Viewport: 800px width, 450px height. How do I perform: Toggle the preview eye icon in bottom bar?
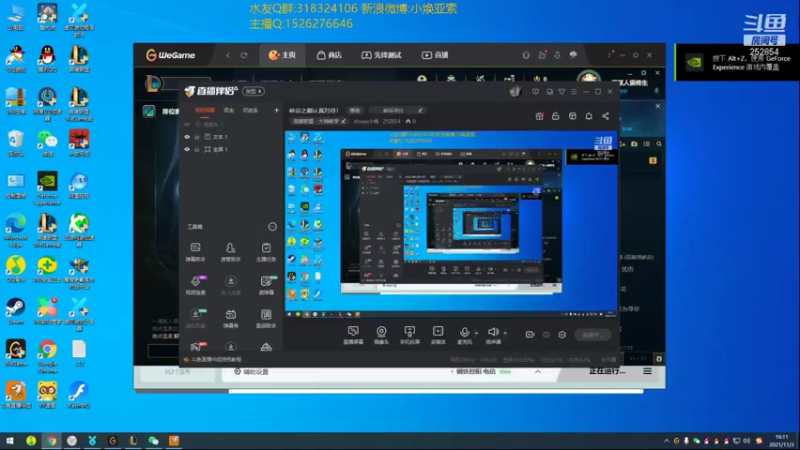(546, 335)
